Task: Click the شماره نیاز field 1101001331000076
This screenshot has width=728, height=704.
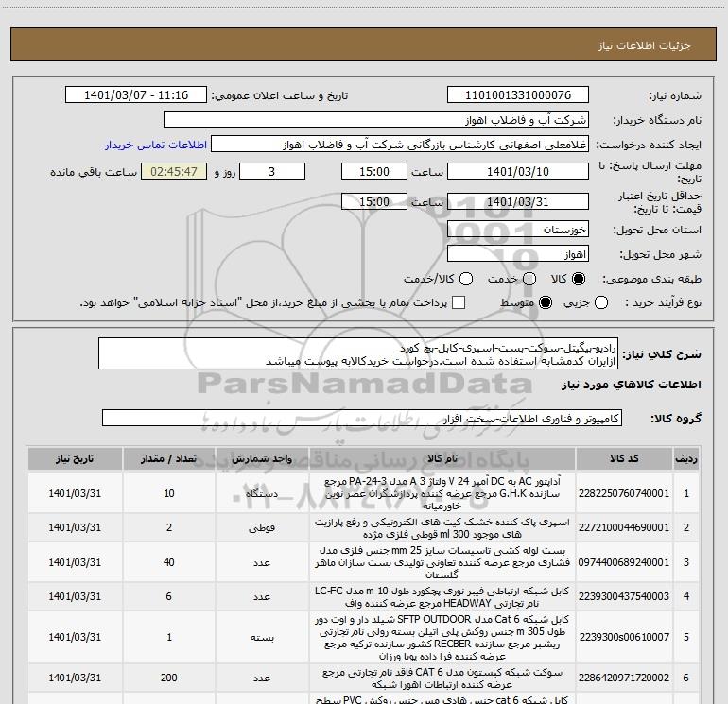Action: pos(518,95)
